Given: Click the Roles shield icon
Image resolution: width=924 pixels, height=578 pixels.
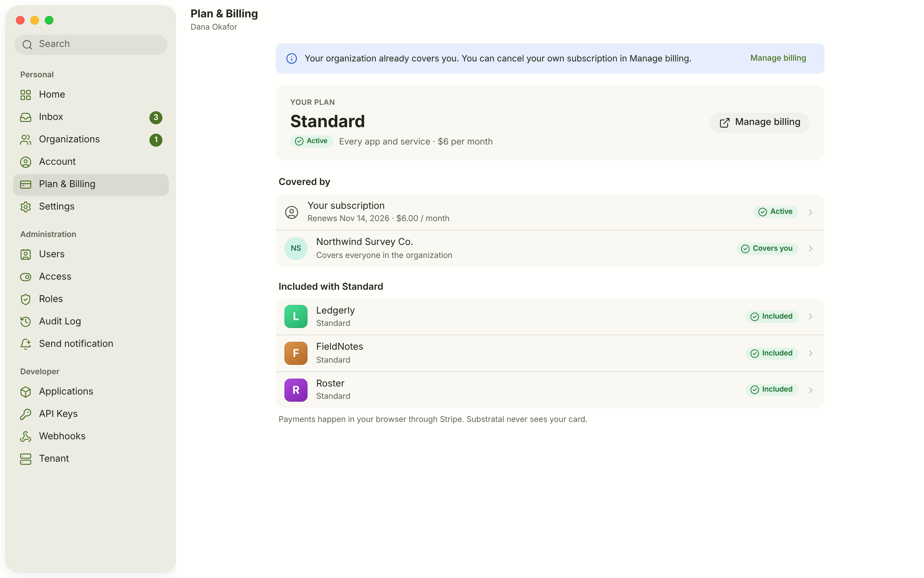Looking at the screenshot, I should pyautogui.click(x=26, y=299).
